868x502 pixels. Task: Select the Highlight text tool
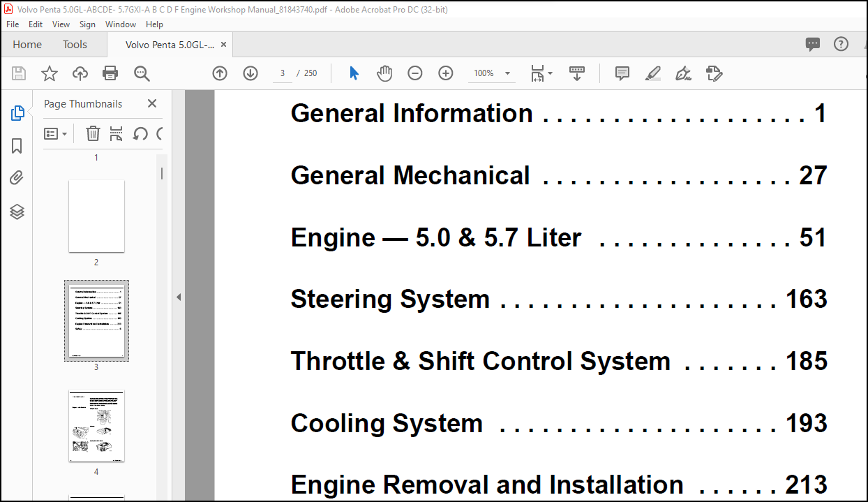click(x=653, y=73)
